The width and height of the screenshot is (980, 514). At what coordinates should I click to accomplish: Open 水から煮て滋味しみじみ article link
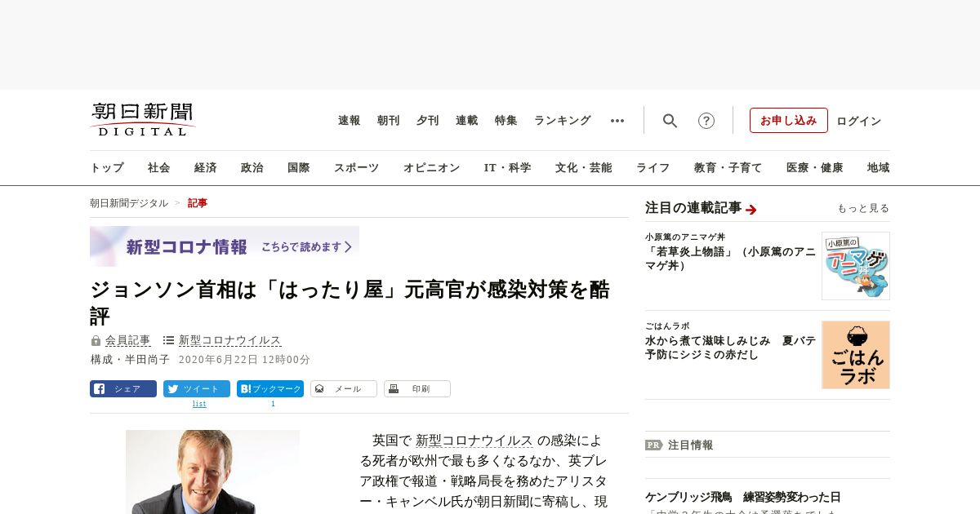(730, 348)
